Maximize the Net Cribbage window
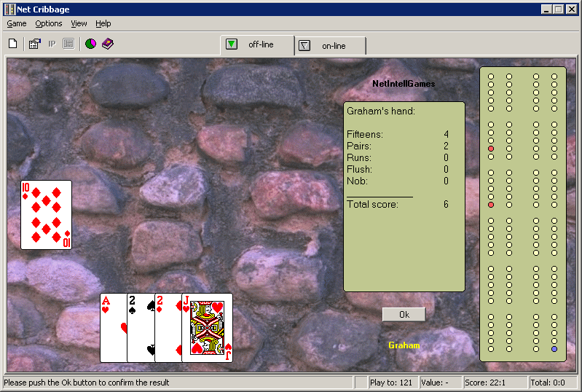The width and height of the screenshot is (582, 392). (558, 9)
